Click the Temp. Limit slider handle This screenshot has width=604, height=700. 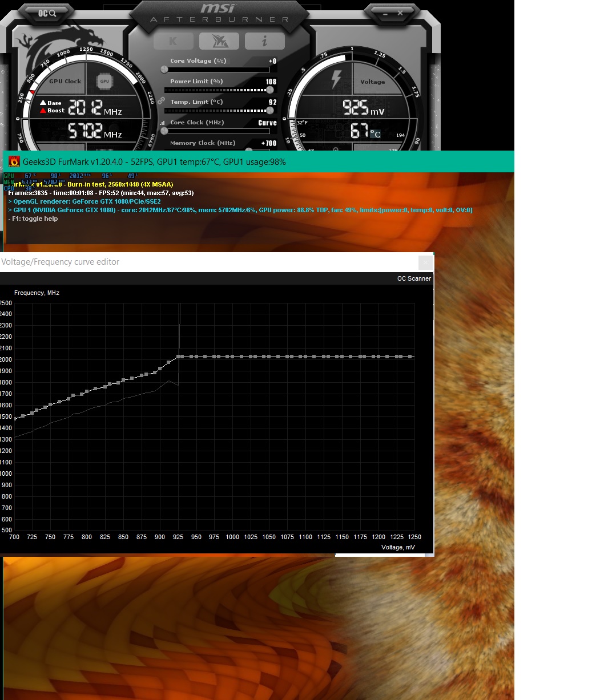pyautogui.click(x=270, y=111)
